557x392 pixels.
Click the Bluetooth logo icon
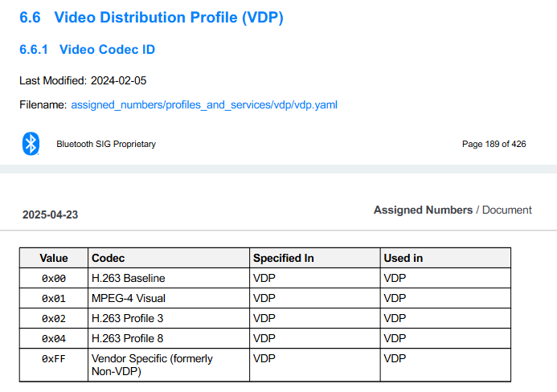point(31,144)
